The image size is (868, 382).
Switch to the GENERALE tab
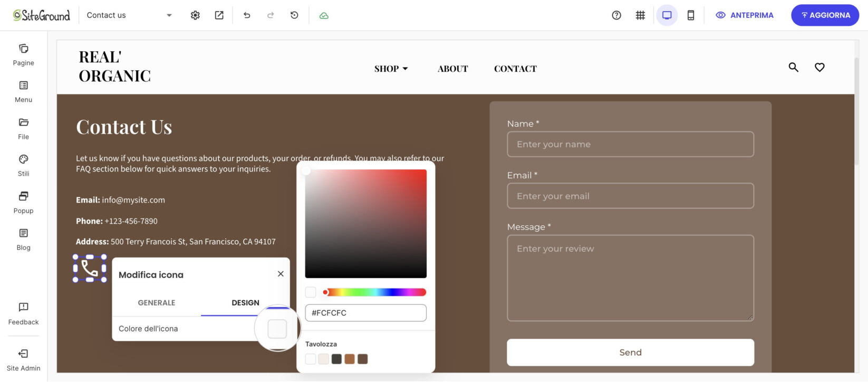coord(157,303)
